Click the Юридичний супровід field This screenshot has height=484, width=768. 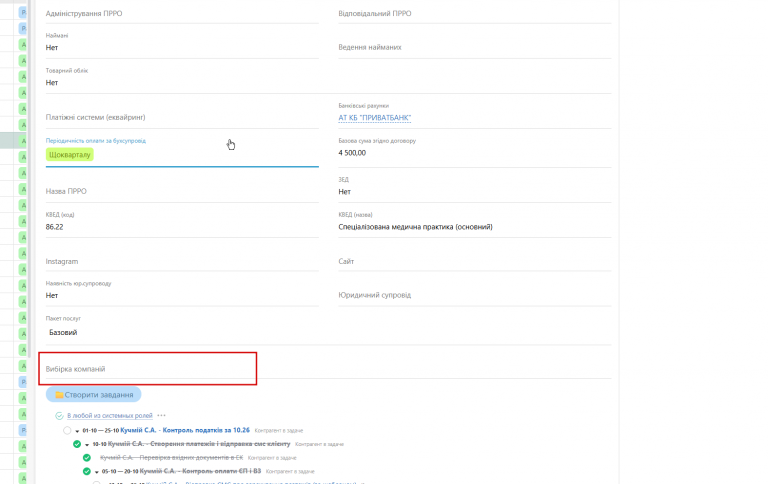(475, 295)
